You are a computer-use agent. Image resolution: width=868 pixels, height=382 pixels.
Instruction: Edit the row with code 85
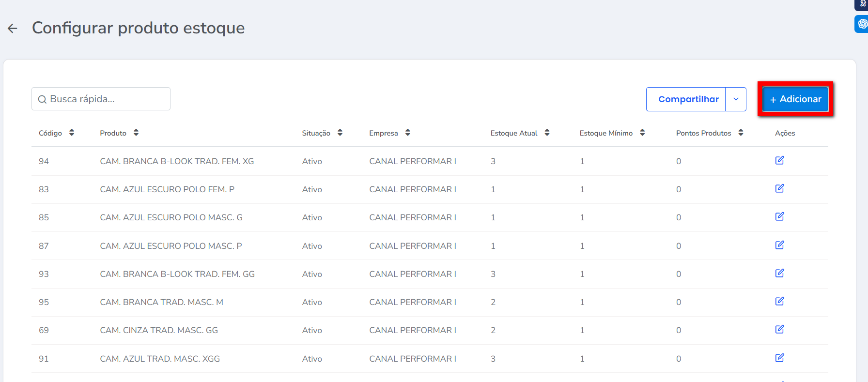pos(779,216)
